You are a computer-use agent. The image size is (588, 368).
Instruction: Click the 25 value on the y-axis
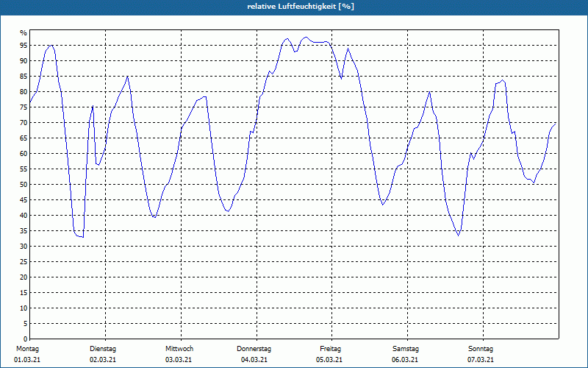pos(24,262)
